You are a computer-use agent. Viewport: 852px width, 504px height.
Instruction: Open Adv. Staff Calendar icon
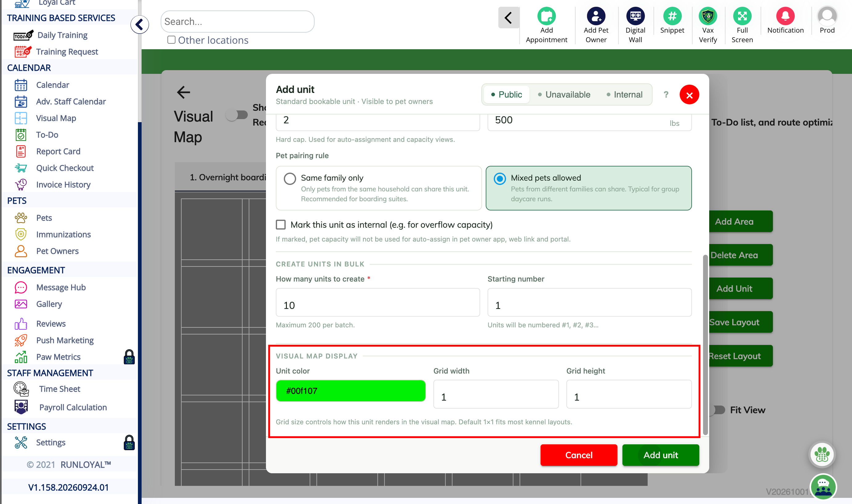click(21, 101)
